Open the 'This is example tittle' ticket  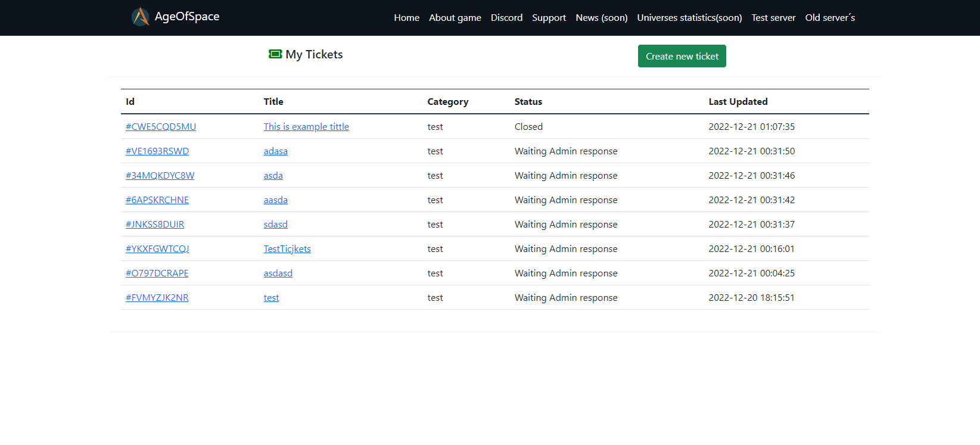pyautogui.click(x=306, y=127)
